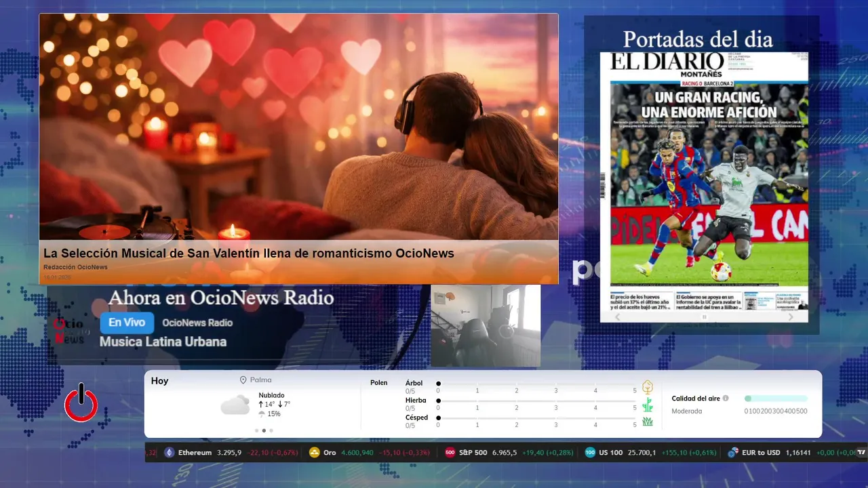This screenshot has height=488, width=868.
Task: Open the US 100 ticker entry
Action: pyautogui.click(x=651, y=453)
